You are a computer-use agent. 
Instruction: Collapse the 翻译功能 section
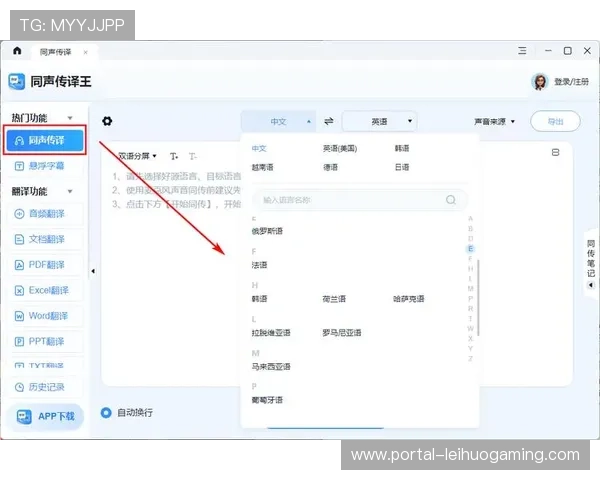(70, 191)
